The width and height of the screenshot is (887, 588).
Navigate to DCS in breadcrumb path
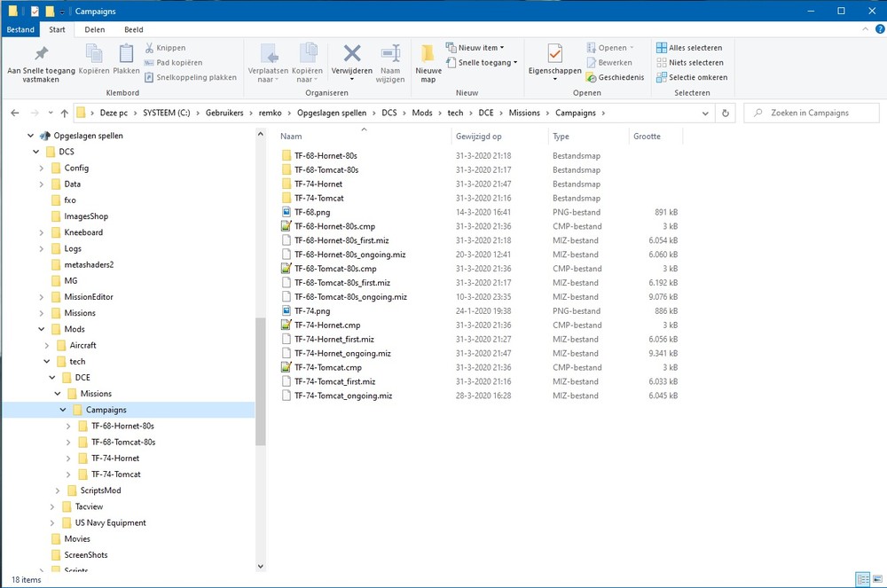coord(389,114)
